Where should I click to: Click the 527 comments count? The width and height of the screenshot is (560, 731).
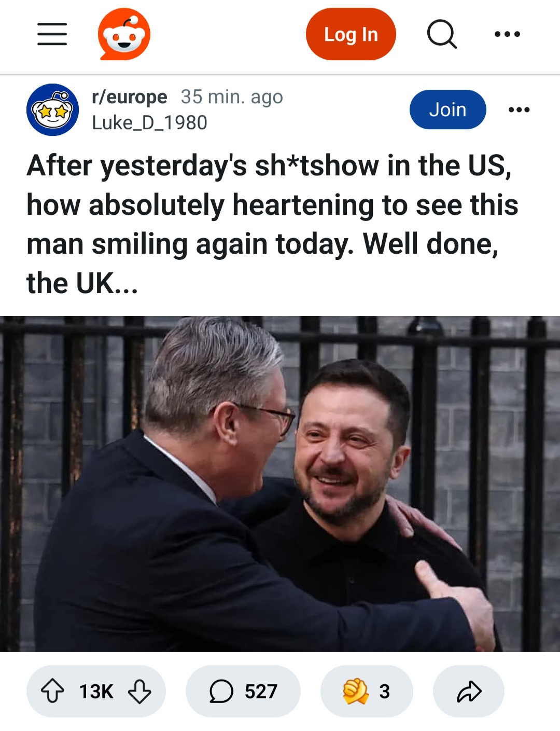pyautogui.click(x=261, y=691)
